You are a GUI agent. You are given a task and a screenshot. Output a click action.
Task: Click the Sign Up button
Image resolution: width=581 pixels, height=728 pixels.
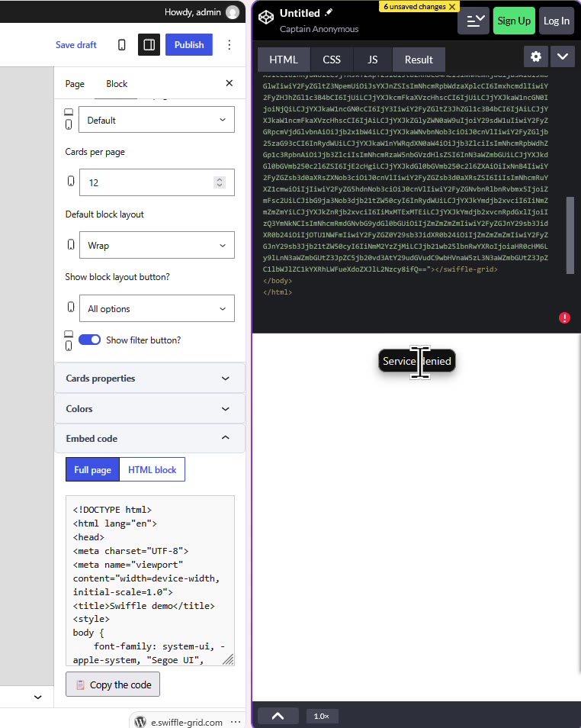514,21
